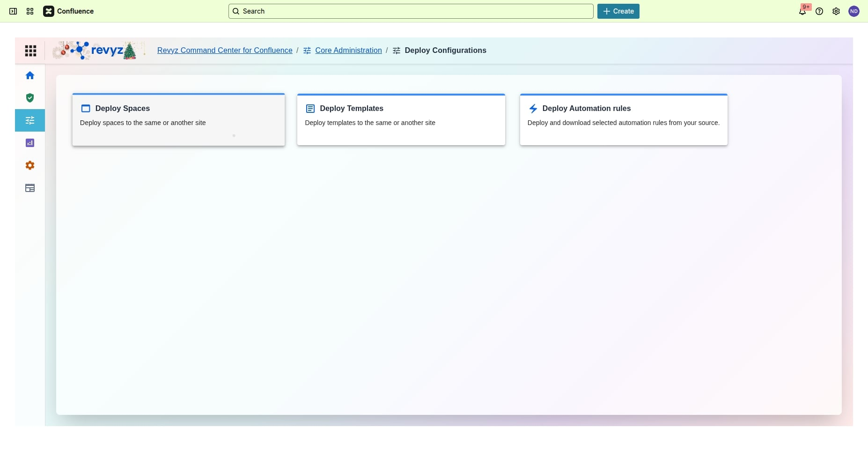Select the green shield security icon
The image size is (868, 450).
30,98
